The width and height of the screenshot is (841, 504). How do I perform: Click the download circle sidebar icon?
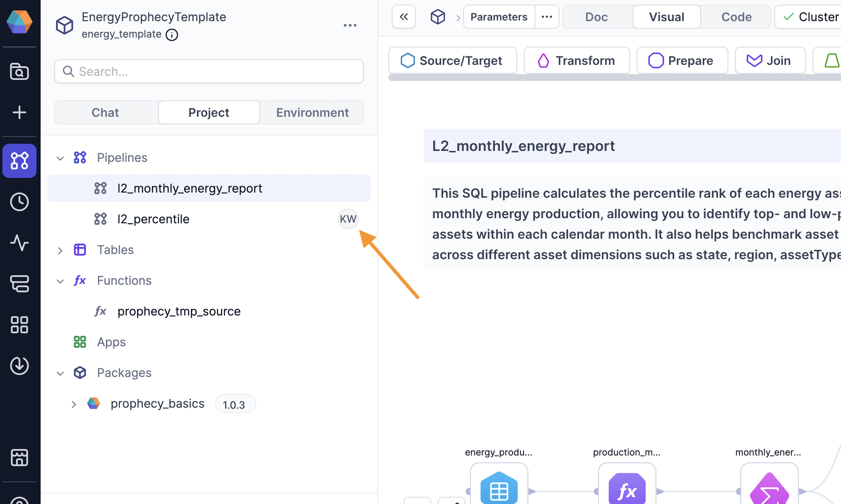point(19,366)
